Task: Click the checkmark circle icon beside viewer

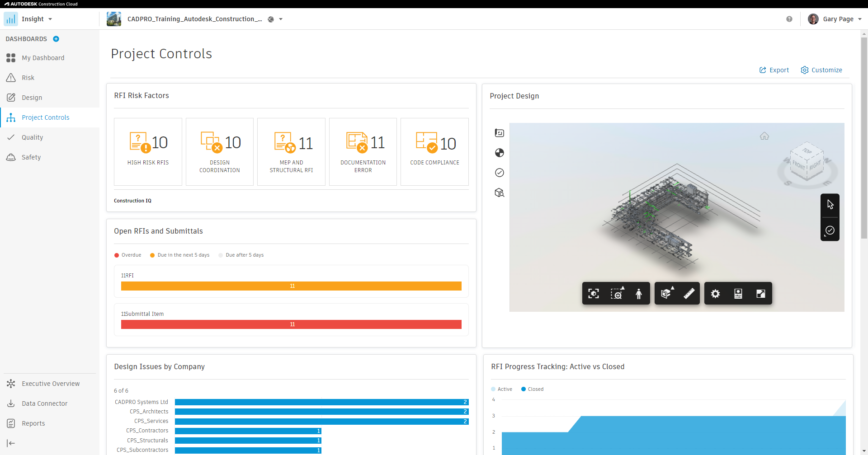Action: 500,173
